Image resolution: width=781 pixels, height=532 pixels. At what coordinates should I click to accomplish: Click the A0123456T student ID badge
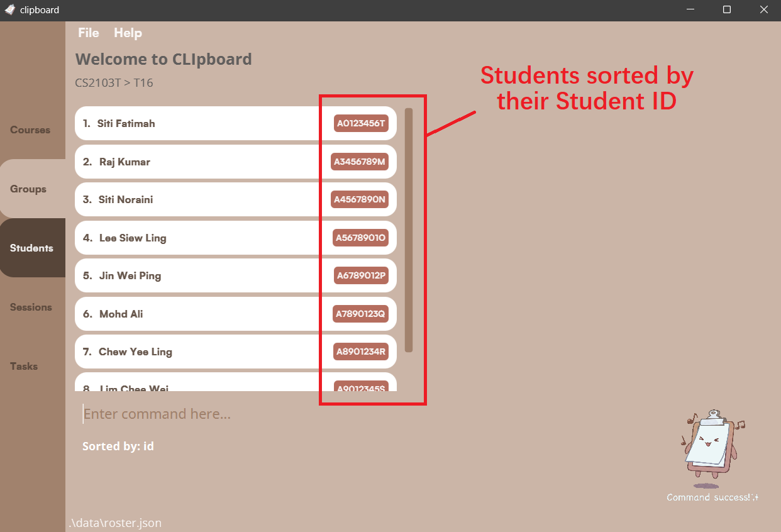pyautogui.click(x=361, y=124)
